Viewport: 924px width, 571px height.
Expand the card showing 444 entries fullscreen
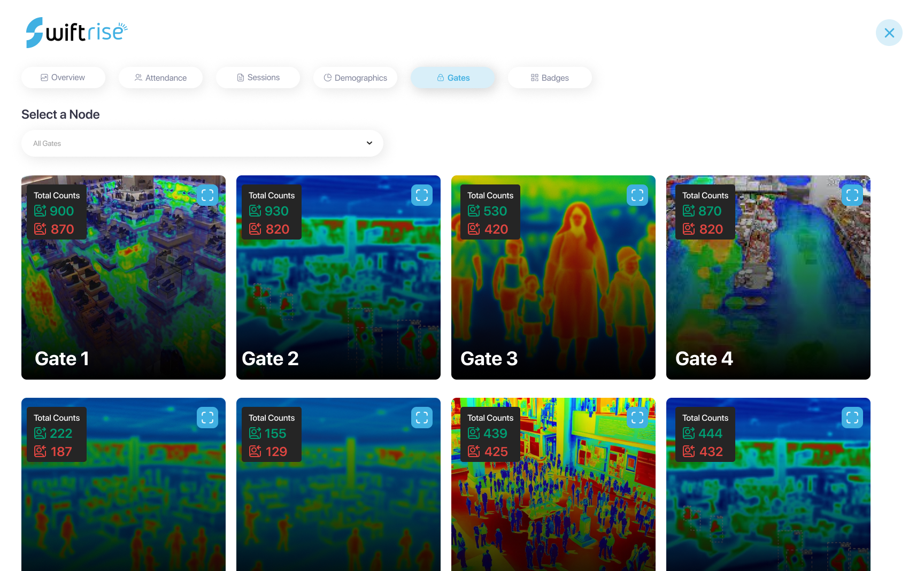852,418
